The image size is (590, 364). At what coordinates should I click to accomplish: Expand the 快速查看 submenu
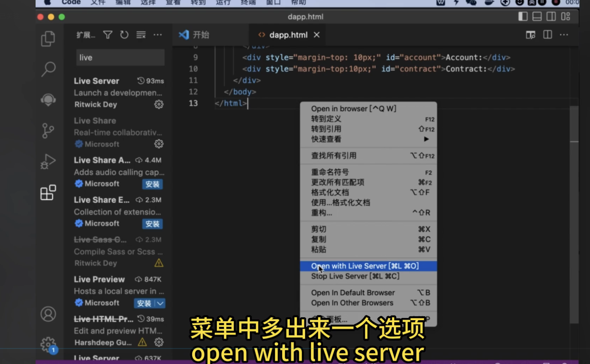coord(426,139)
